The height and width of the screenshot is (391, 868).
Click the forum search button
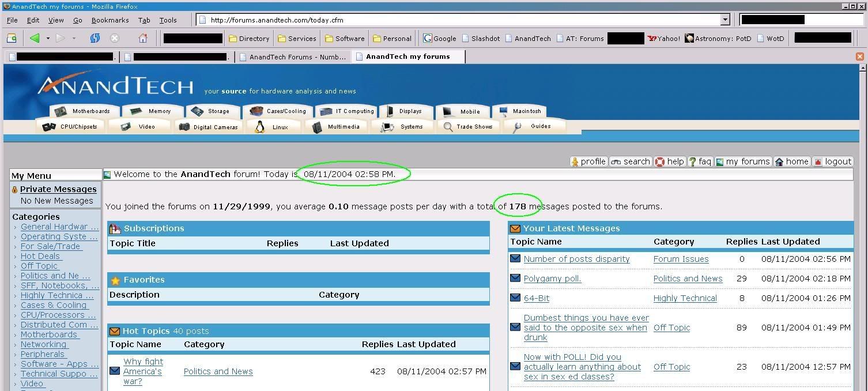pos(631,161)
